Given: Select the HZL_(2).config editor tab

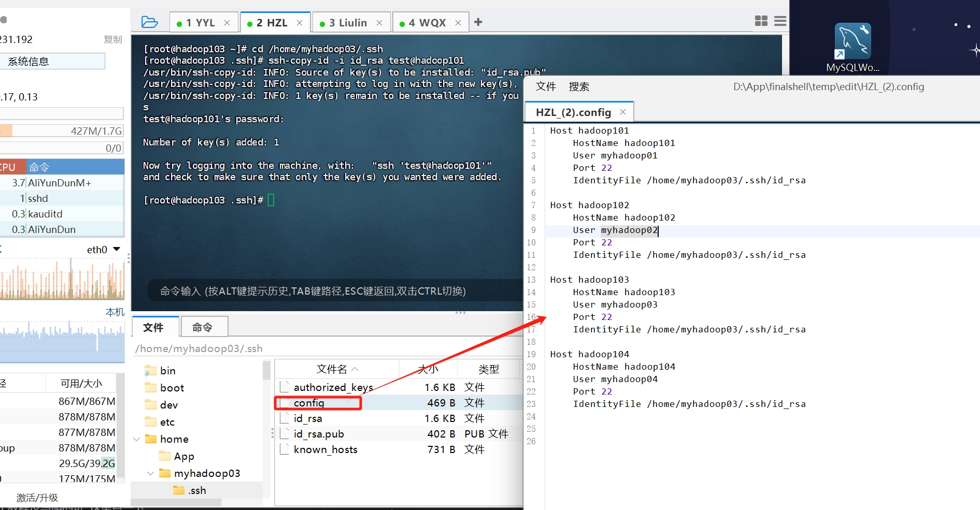Looking at the screenshot, I should click(574, 112).
